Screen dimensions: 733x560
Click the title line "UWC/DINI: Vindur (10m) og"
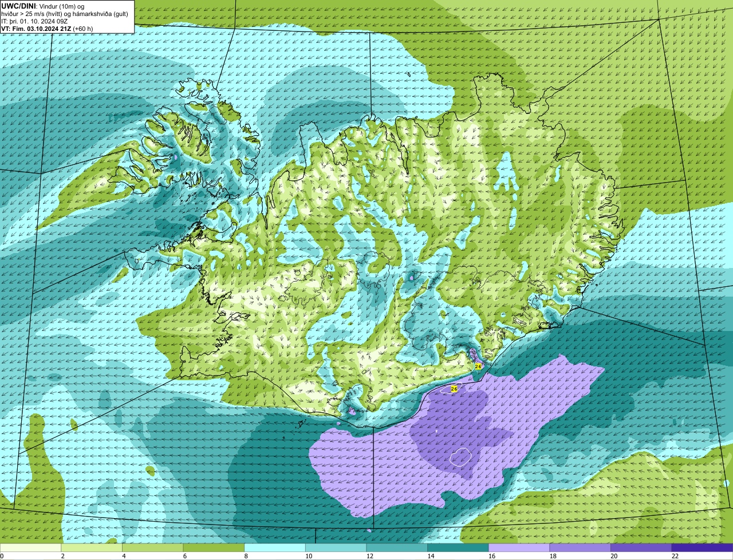coord(43,6)
